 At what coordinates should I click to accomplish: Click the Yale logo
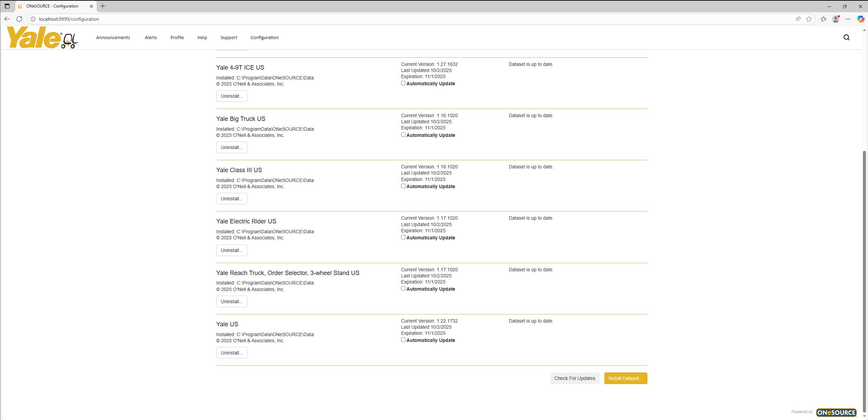point(41,37)
